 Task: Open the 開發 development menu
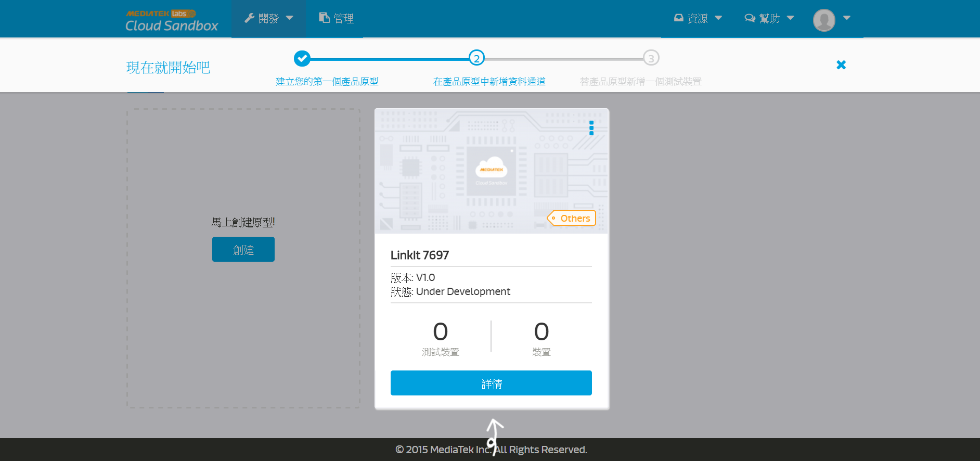click(268, 19)
